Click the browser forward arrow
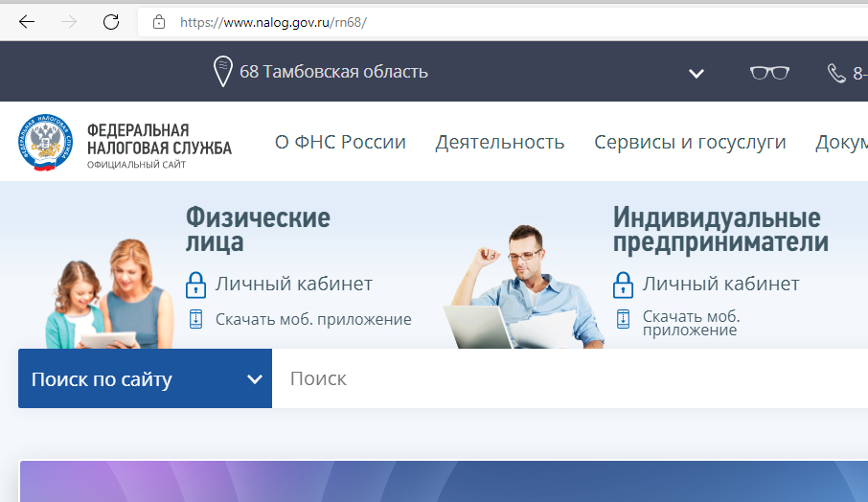This screenshot has width=868, height=502. tap(69, 22)
